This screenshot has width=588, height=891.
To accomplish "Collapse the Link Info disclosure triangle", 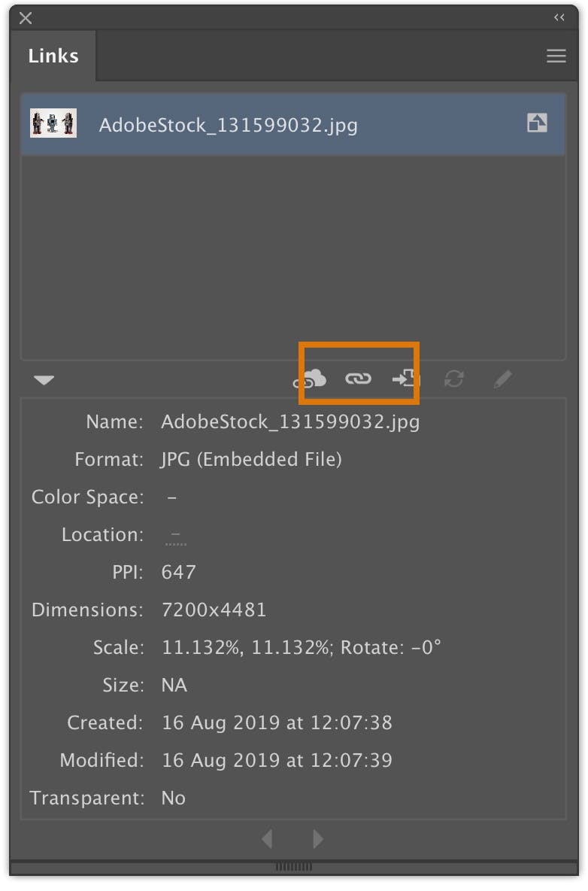I will 44,380.
